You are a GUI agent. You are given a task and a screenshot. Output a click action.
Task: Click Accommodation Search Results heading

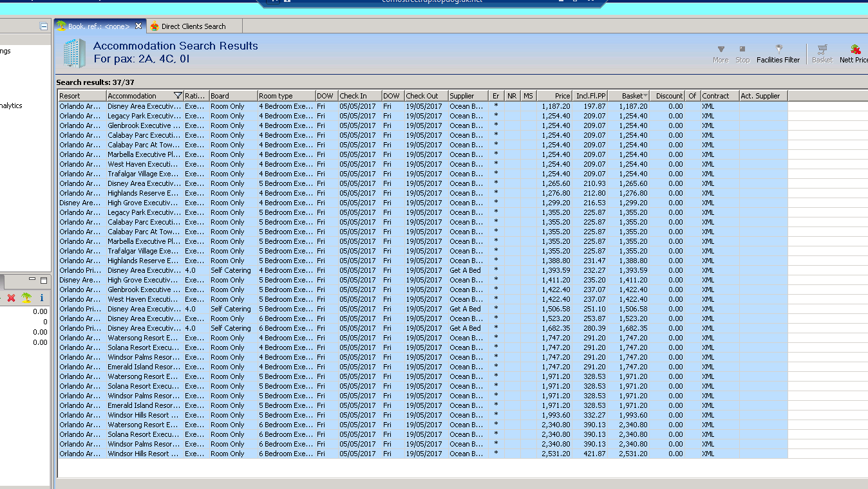pos(176,46)
